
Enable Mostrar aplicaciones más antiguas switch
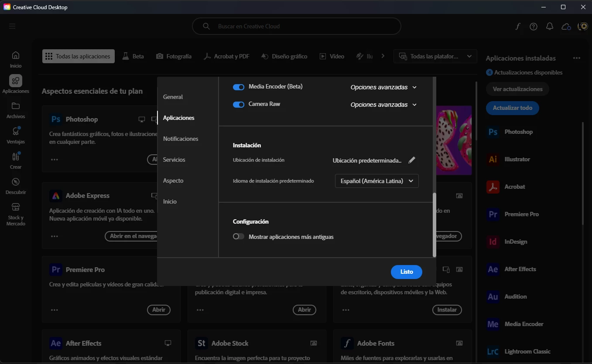coord(239,237)
